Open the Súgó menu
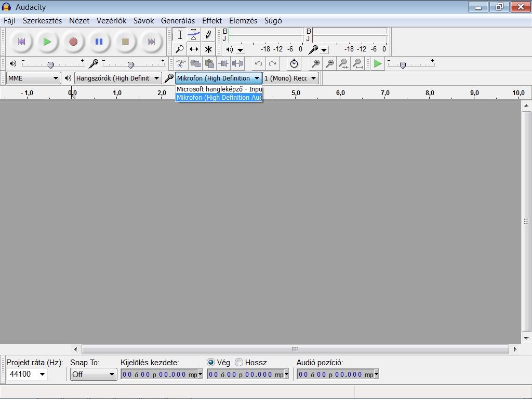The image size is (532, 399). 273,21
